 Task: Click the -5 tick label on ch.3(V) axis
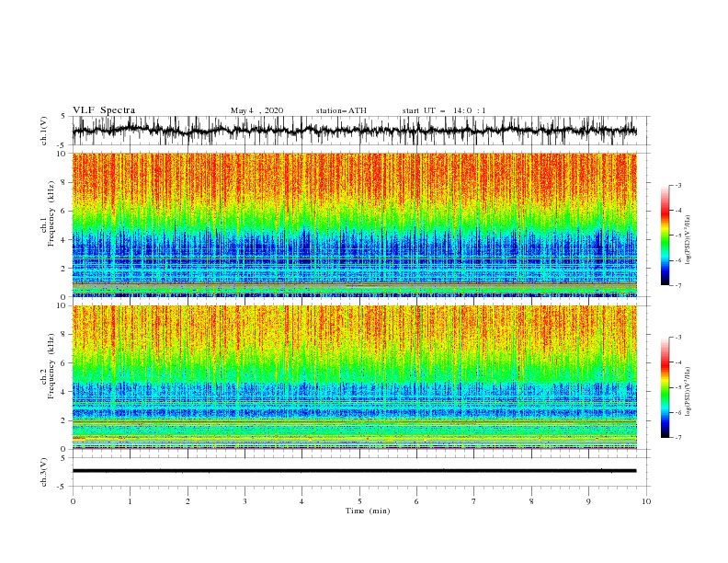click(x=63, y=487)
